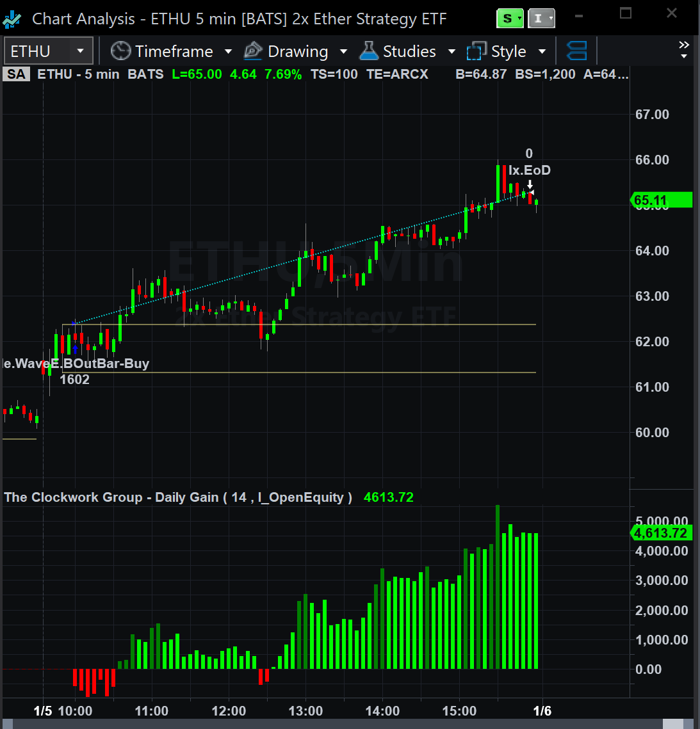
Task: Expand the Studies dropdown arrow
Action: coord(452,51)
